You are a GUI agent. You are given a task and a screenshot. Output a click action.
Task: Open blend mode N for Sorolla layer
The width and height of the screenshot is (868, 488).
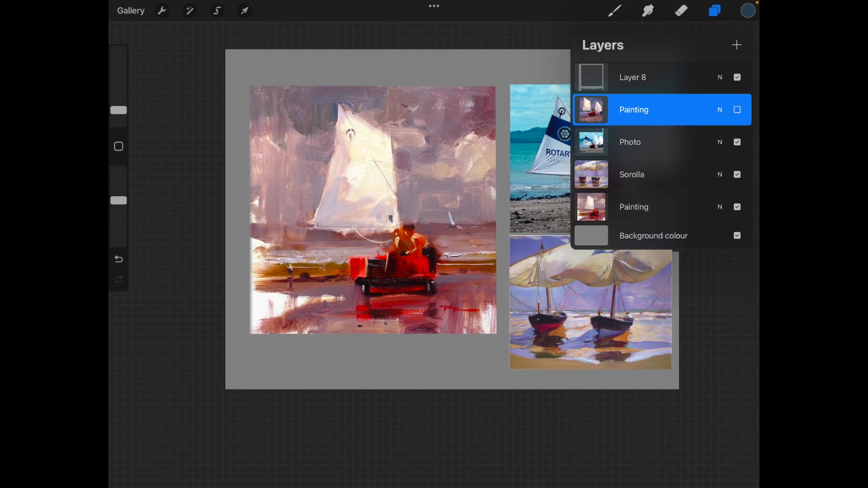coord(720,174)
